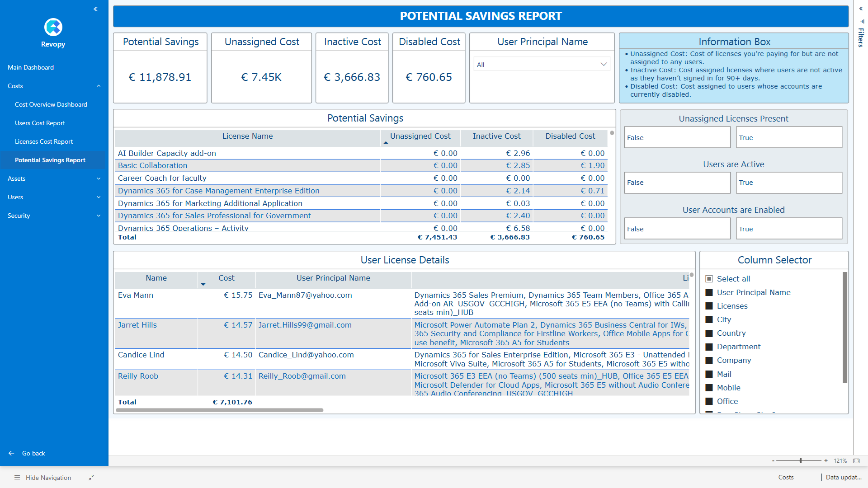
Task: Click the Potential Savings € 11,878.91 card value
Action: pyautogui.click(x=160, y=77)
